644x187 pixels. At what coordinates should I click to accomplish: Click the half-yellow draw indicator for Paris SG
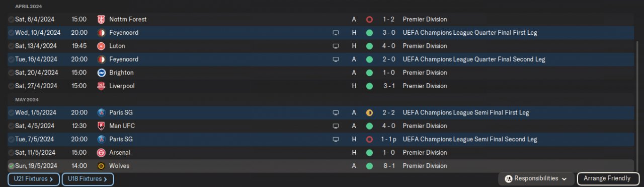coord(369,112)
